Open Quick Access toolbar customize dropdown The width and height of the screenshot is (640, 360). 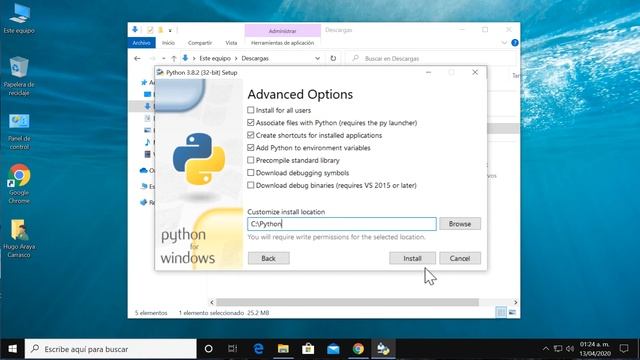click(x=170, y=30)
